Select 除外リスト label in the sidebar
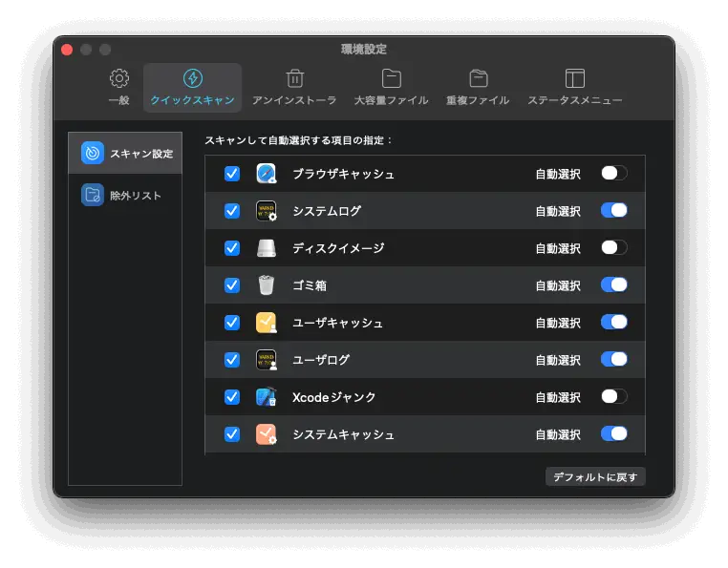Image resolution: width=728 pixels, height=568 pixels. pos(136,196)
